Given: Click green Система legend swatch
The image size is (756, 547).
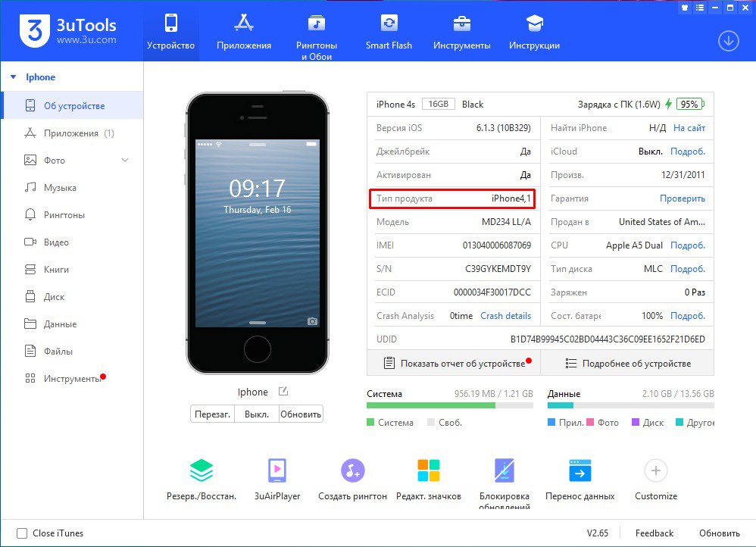Looking at the screenshot, I should [x=370, y=422].
